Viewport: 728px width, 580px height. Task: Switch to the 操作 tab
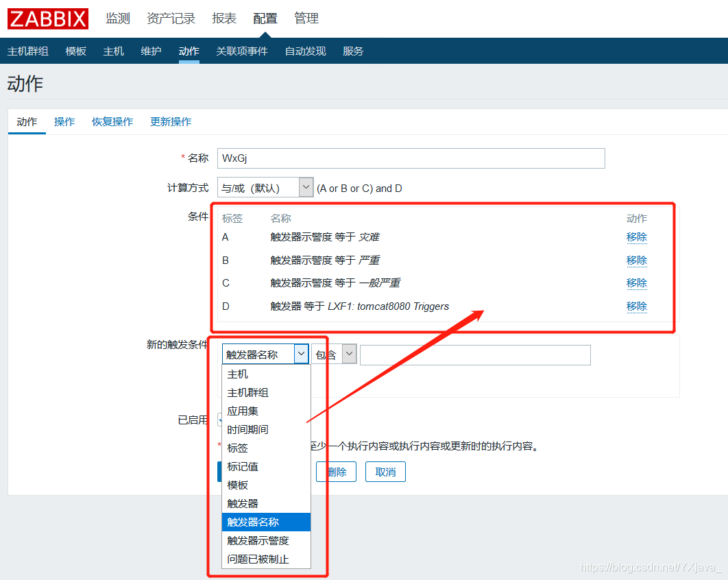point(64,121)
